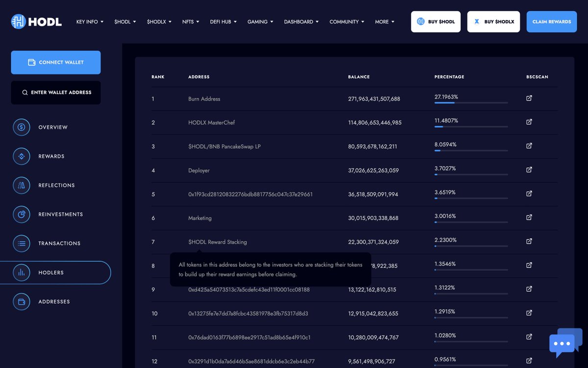The width and height of the screenshot is (588, 368).
Task: Click address 0x76dad0163f77b6898ee2917c51ad8b65e4f910c1
Action: pyautogui.click(x=249, y=337)
